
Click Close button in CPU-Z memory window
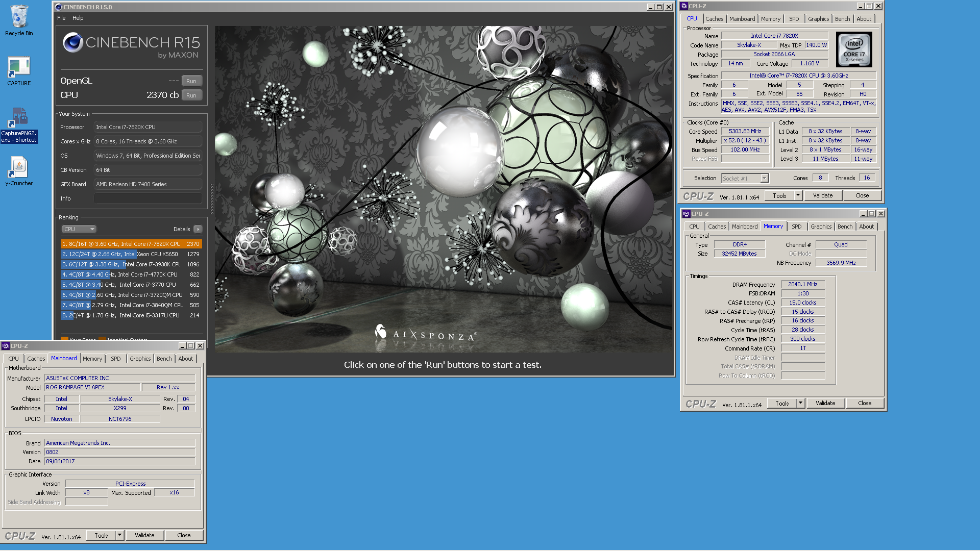[x=865, y=403]
